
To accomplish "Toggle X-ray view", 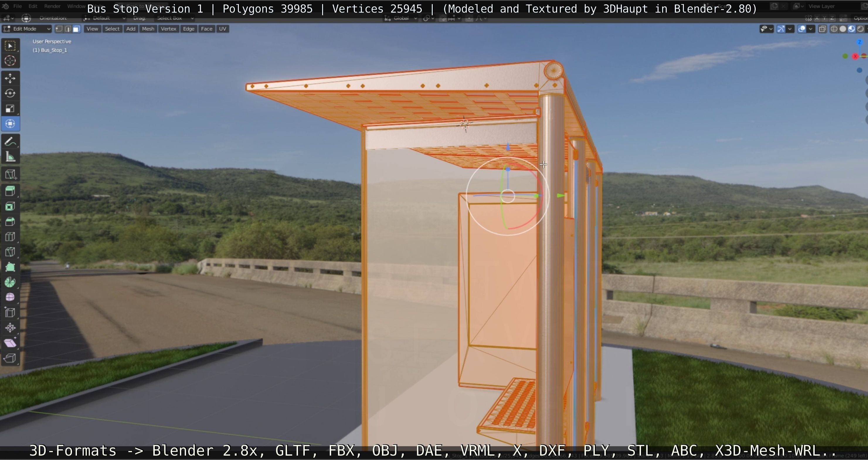I will point(822,29).
